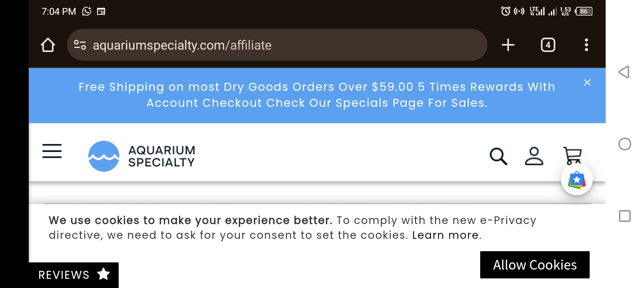Open the browser three-dot menu
Image resolution: width=644 pixels, height=288 pixels.
586,45
